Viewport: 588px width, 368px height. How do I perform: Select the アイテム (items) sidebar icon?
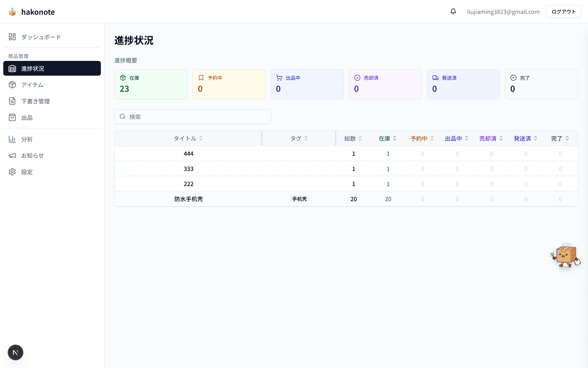(12, 85)
